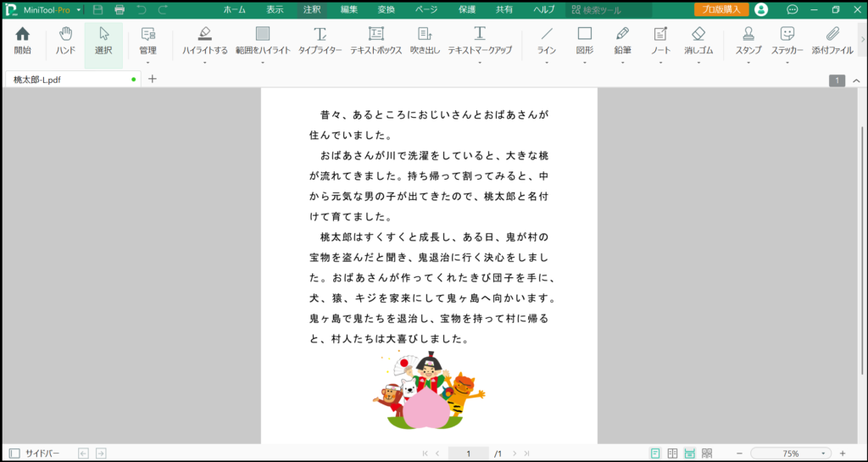Select the テキストボックス text box tool
Viewport: 868px width, 462px height.
click(x=376, y=42)
